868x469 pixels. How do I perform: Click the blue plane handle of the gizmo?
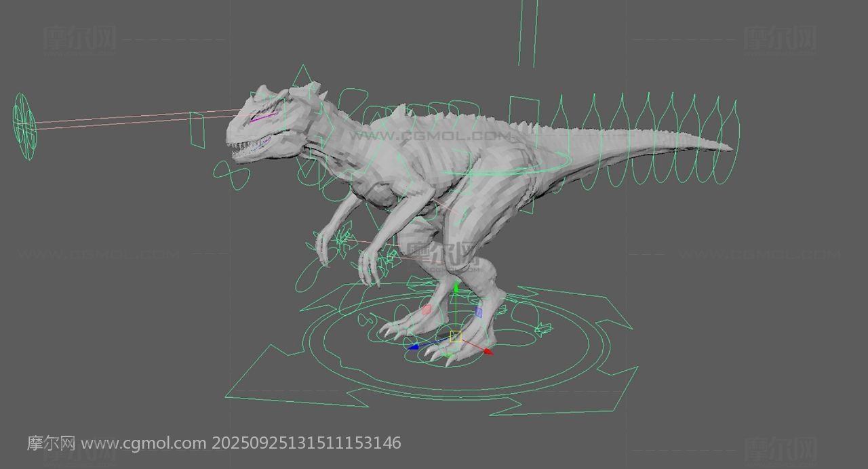pyautogui.click(x=478, y=312)
